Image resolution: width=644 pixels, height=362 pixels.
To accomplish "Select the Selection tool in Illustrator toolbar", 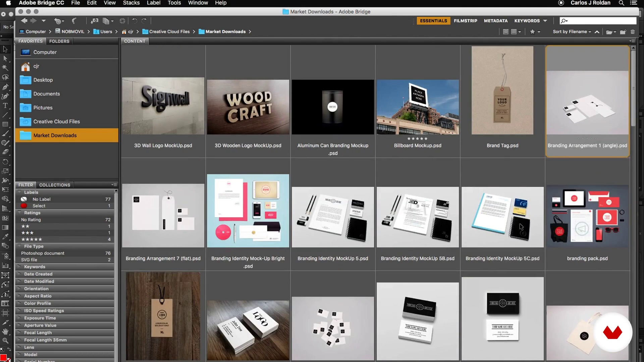I will click(5, 49).
